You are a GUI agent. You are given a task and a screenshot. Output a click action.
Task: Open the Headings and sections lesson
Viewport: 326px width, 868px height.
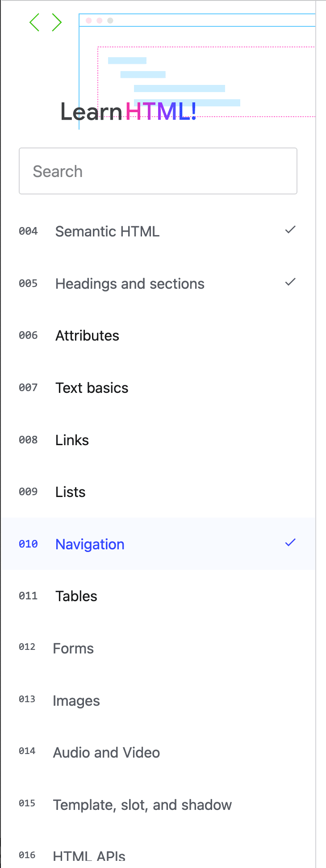point(130,283)
